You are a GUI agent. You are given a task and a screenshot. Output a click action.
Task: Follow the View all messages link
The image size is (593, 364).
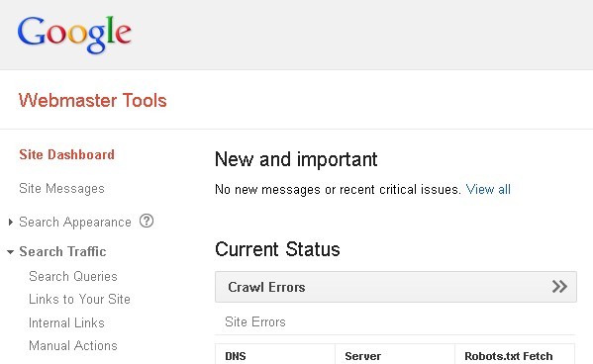pos(488,189)
